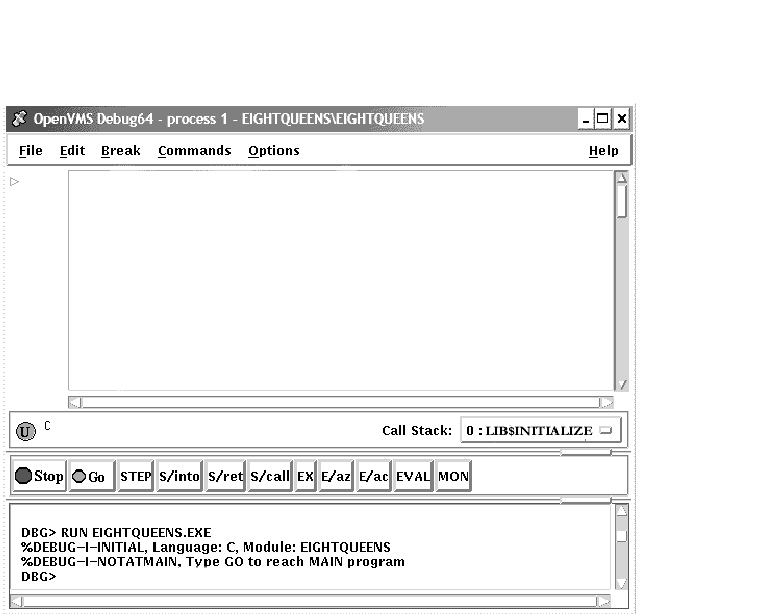Open the Commands menu
Image resolution: width=763 pixels, height=615 pixels.
click(194, 151)
